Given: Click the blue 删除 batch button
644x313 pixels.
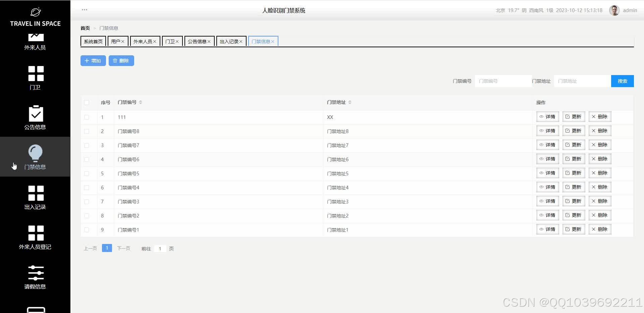Looking at the screenshot, I should click(x=121, y=61).
